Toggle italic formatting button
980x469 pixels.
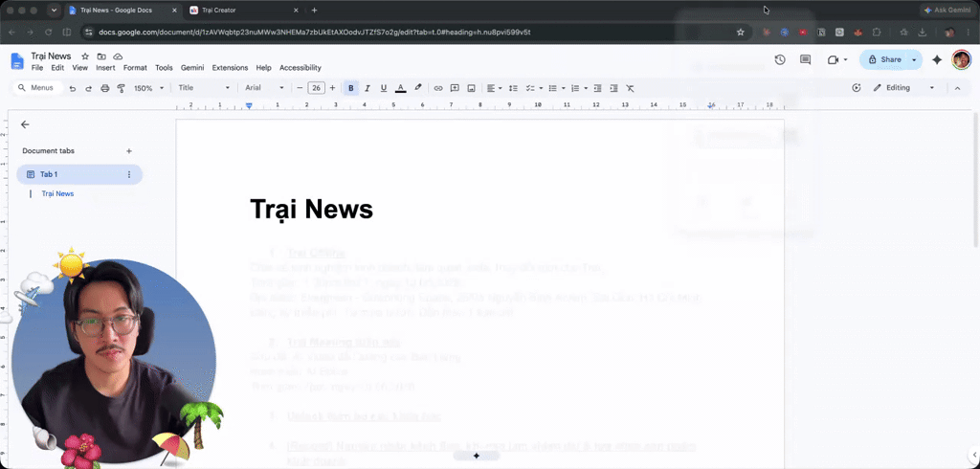[367, 88]
